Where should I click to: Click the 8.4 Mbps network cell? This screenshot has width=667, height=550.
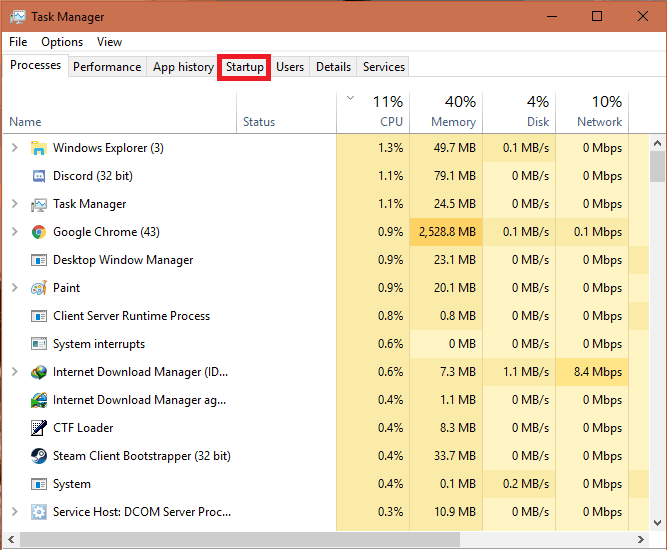592,372
